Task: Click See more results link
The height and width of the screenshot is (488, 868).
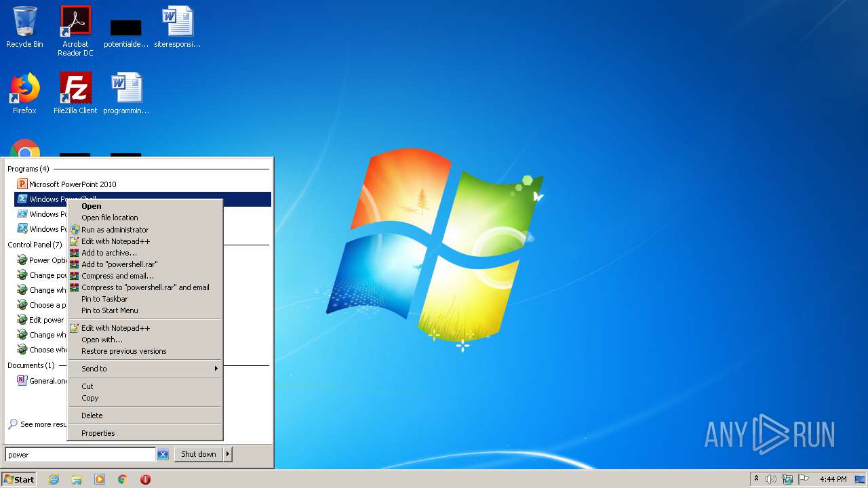Action: tap(37, 424)
